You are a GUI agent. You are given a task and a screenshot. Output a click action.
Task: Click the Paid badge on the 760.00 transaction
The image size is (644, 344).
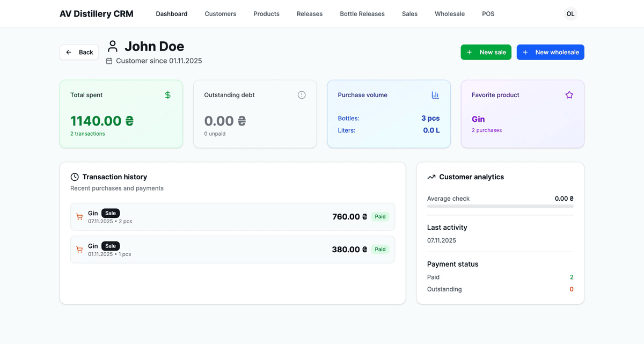380,217
